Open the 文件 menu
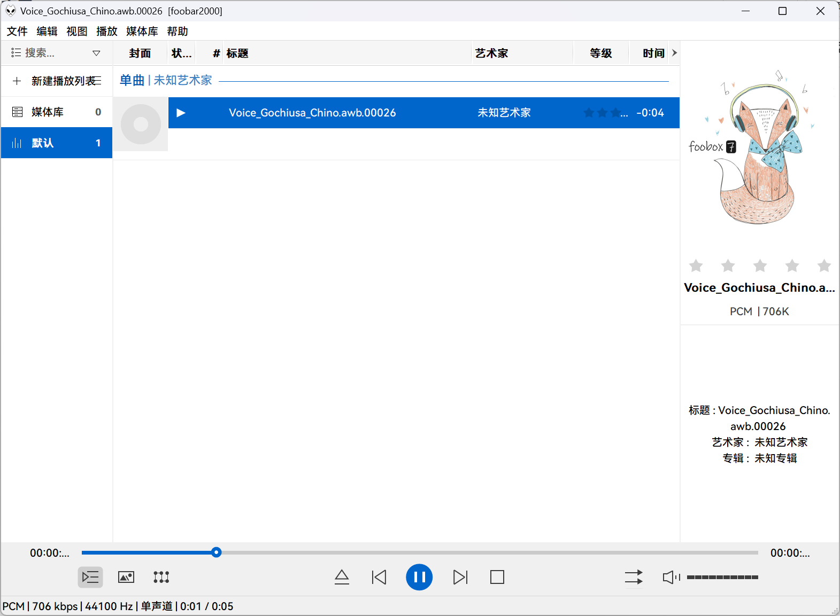840x616 pixels. click(17, 31)
